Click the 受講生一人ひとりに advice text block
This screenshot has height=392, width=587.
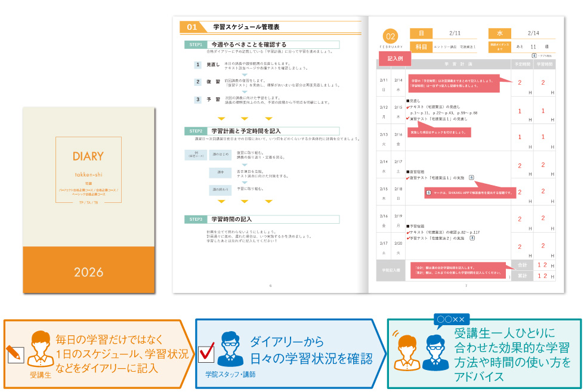tap(512, 354)
